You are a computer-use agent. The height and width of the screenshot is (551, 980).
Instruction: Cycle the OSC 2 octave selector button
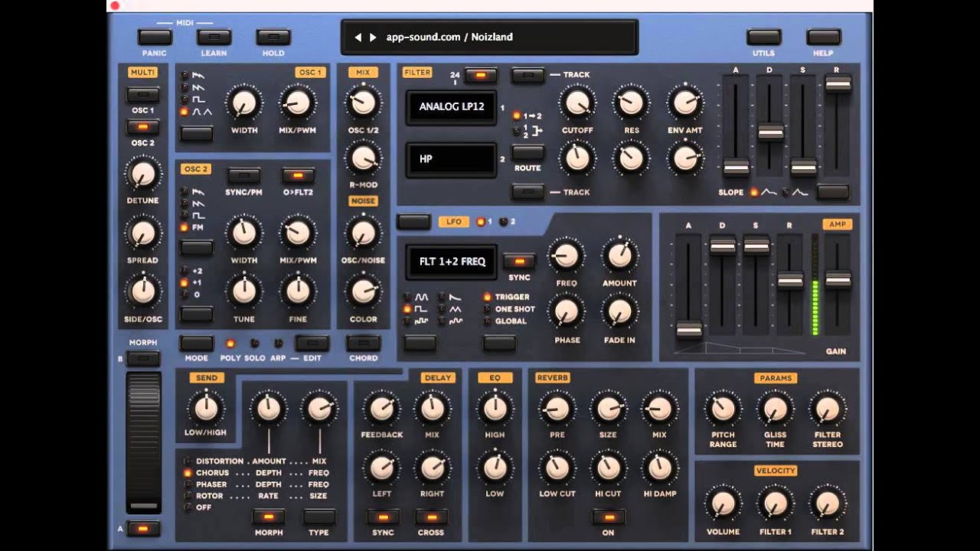[196, 314]
